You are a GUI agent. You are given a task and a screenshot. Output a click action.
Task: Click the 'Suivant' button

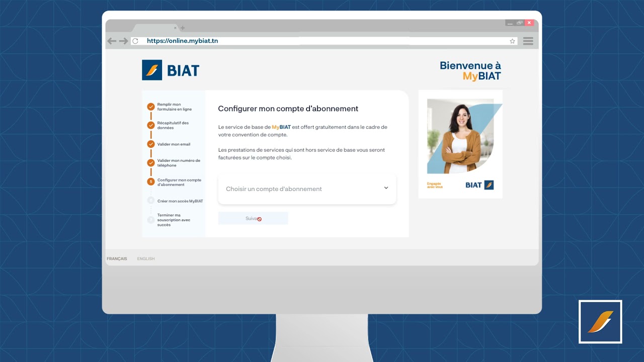point(253,218)
